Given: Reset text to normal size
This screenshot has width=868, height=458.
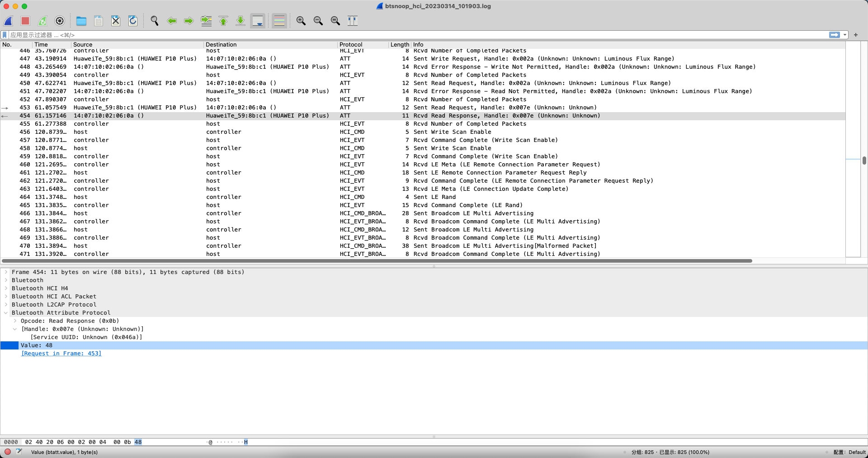Looking at the screenshot, I should [335, 21].
